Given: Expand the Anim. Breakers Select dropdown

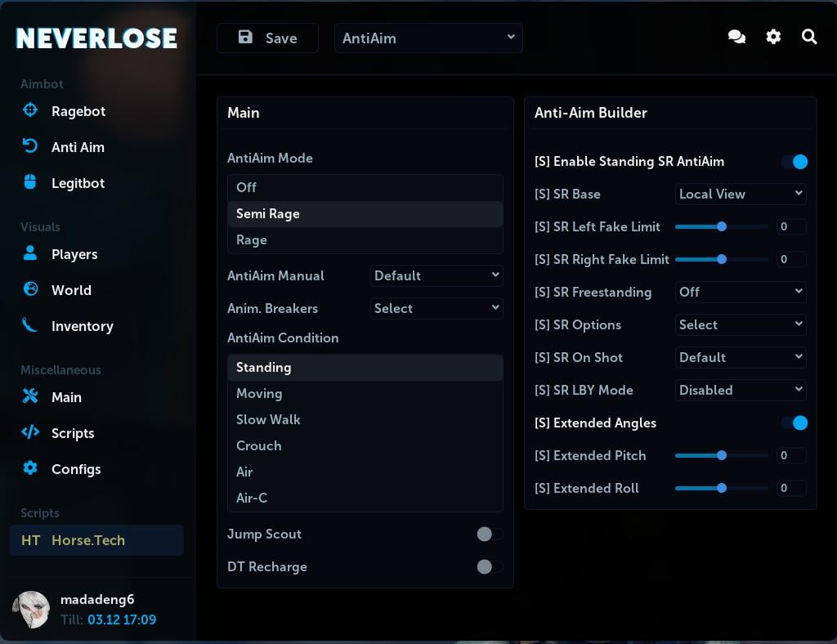Looking at the screenshot, I should click(x=436, y=308).
